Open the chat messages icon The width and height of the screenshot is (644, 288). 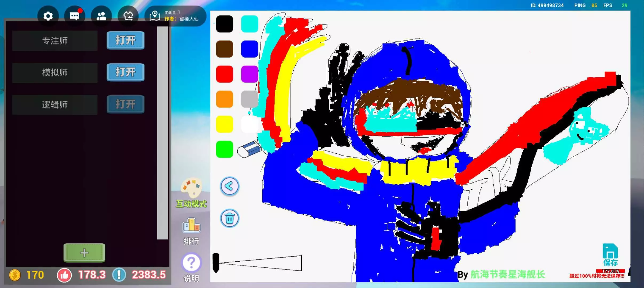[74, 16]
